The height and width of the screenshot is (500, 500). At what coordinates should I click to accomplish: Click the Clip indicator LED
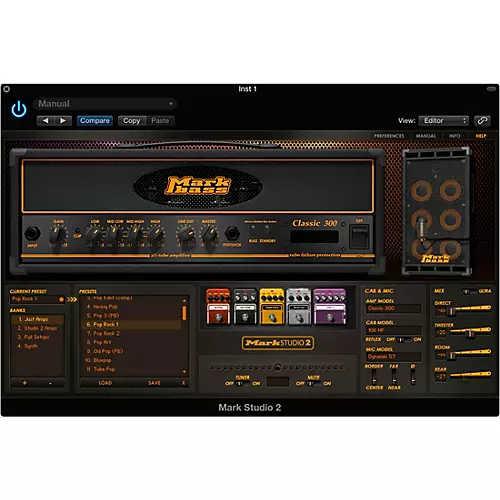click(77, 230)
